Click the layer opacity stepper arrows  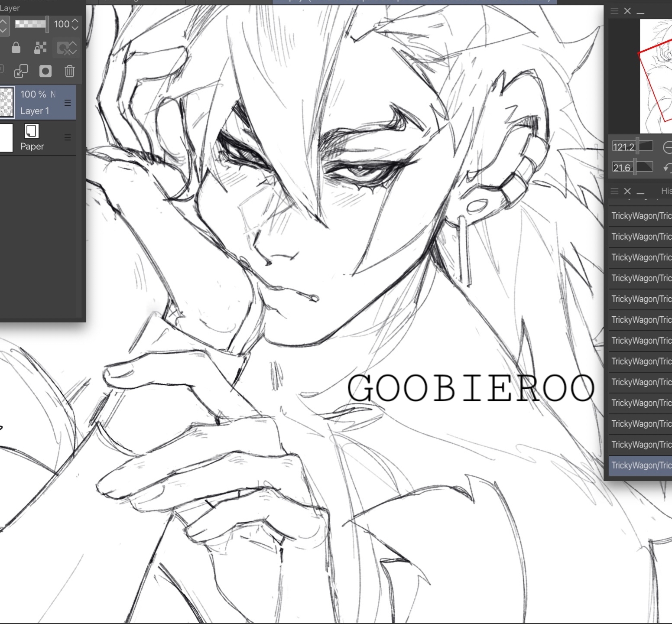tap(75, 24)
